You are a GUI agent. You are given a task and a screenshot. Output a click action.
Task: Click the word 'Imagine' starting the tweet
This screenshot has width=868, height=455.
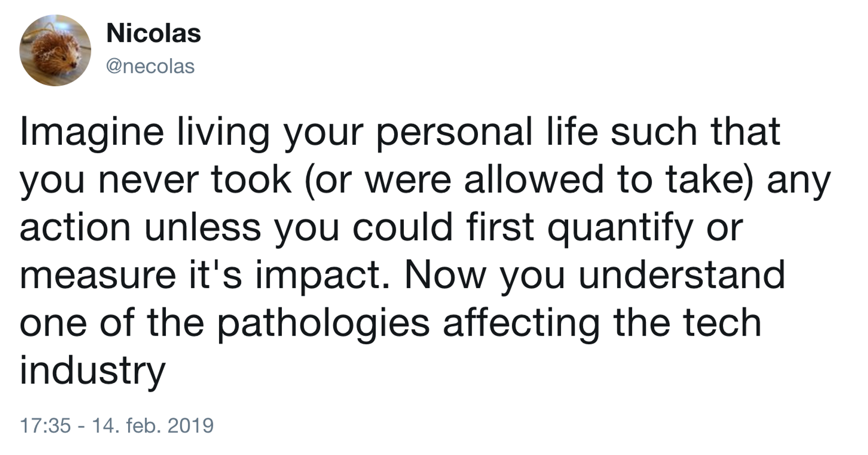[92, 132]
